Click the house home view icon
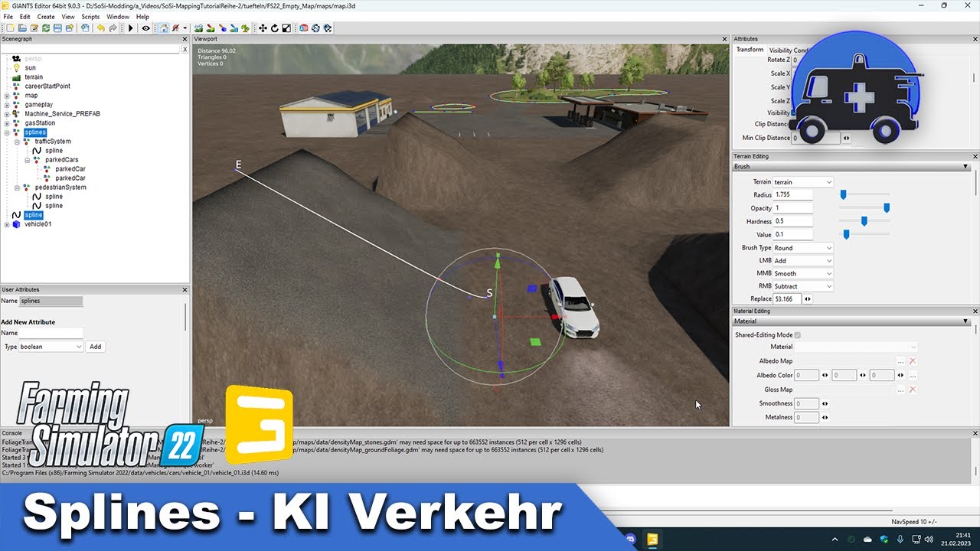Viewport: 980px width, 551px height. tap(164, 28)
